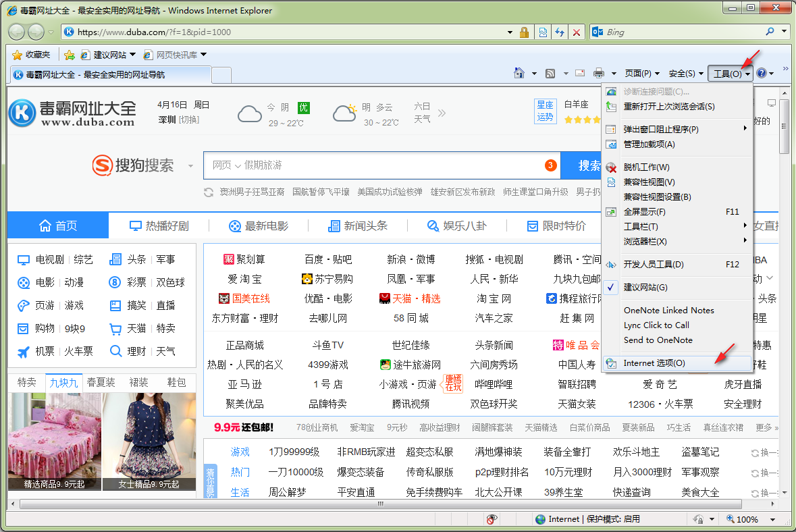796x532 pixels.
Task: Click the Sogou search logo
Action: [133, 165]
